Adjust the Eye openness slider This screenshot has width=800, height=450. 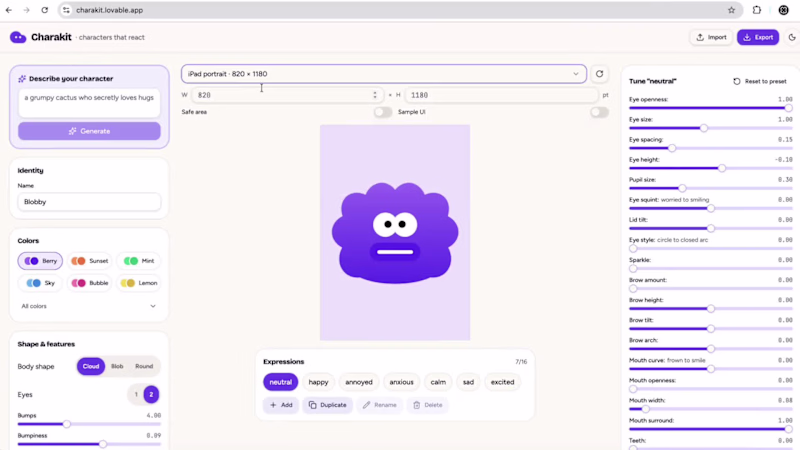711,108
